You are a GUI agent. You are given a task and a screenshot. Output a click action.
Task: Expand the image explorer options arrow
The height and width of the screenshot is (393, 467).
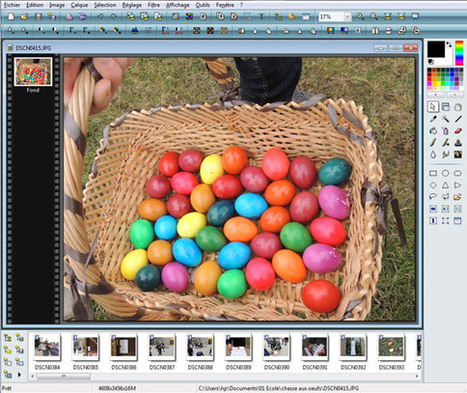click(x=19, y=374)
